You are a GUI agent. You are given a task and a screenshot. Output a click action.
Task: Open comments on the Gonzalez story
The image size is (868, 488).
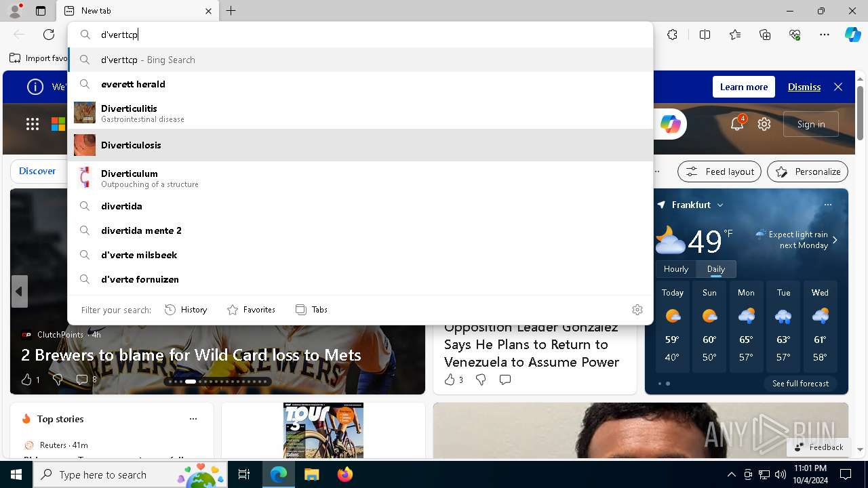505,380
